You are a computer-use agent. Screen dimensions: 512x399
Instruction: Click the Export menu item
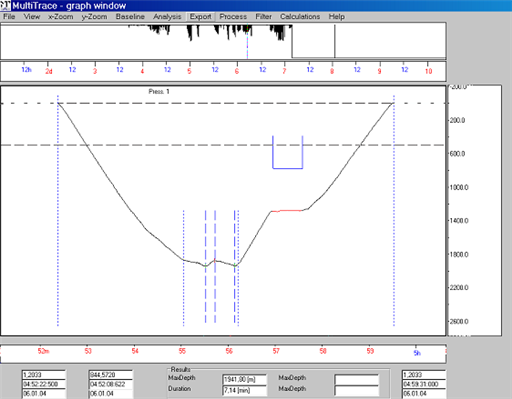(x=200, y=17)
